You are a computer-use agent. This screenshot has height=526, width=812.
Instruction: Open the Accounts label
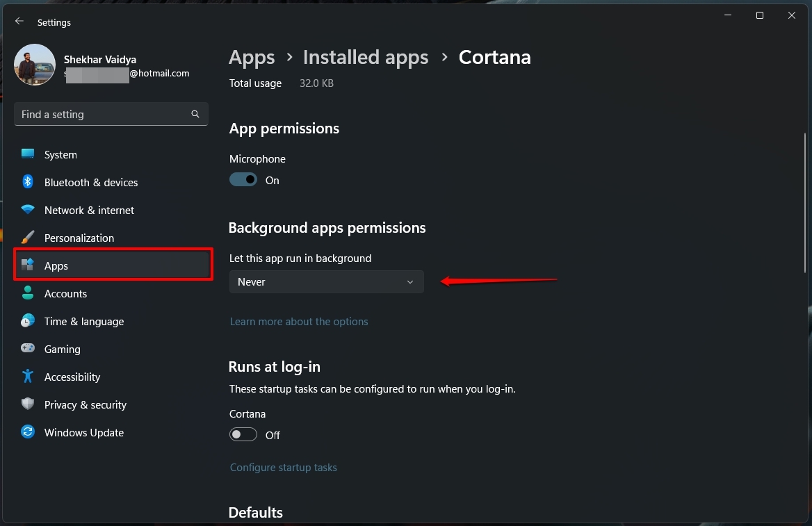pos(66,293)
